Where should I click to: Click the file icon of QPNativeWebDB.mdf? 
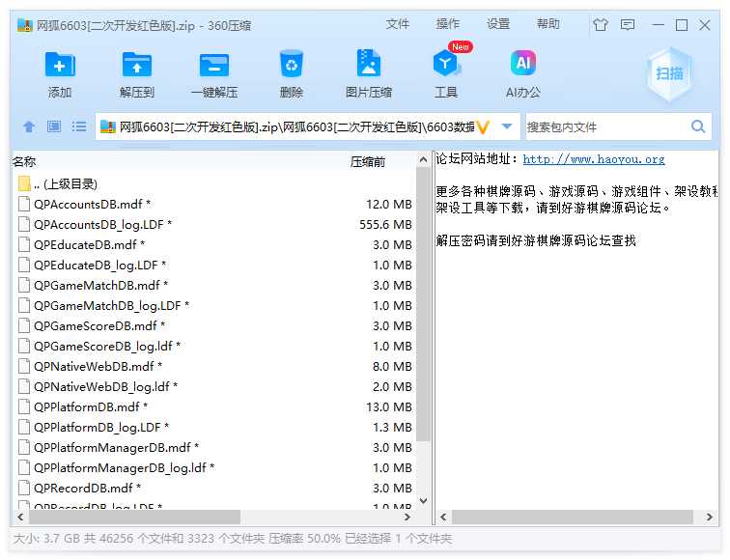tap(24, 366)
